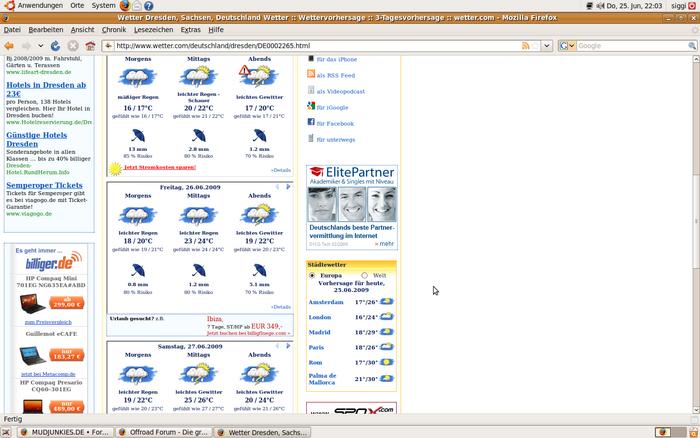Click the URL address field
This screenshot has height=438, width=700.
tap(317, 46)
